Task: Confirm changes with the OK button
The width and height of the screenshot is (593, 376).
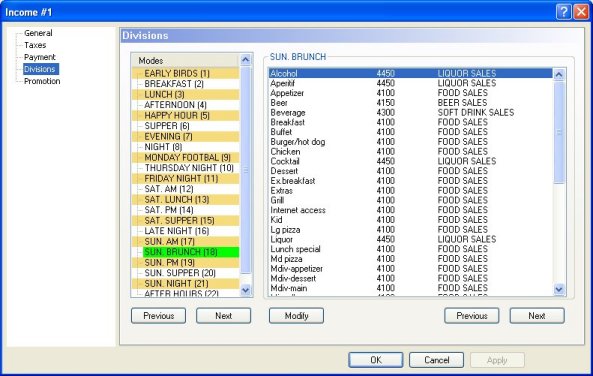Action: [376, 360]
